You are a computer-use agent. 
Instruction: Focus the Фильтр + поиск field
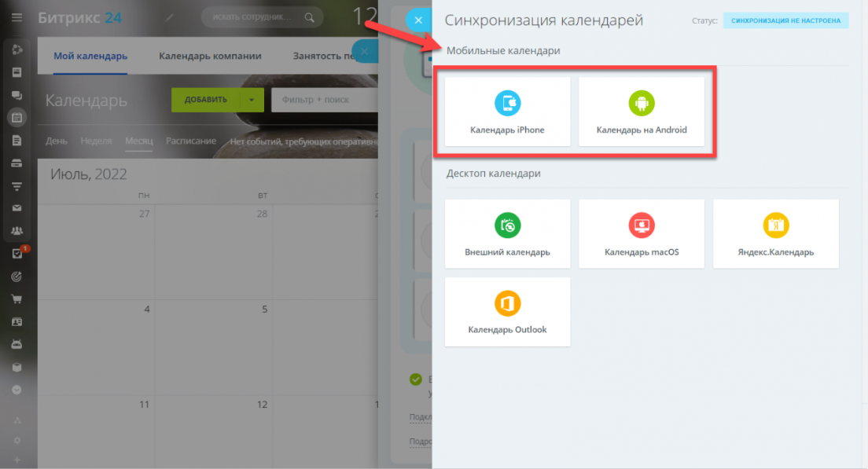tap(325, 100)
